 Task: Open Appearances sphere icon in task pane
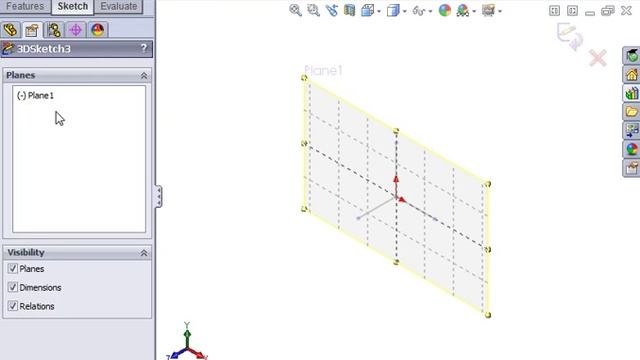point(631,149)
